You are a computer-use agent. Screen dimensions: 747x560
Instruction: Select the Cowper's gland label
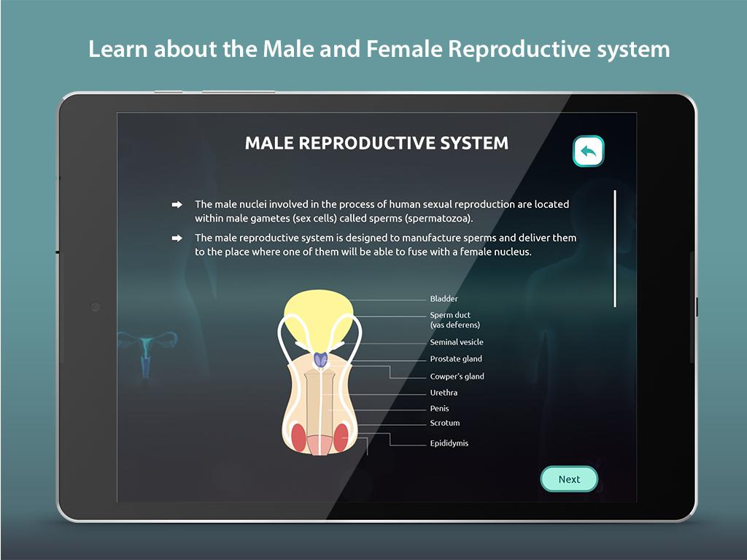(457, 376)
